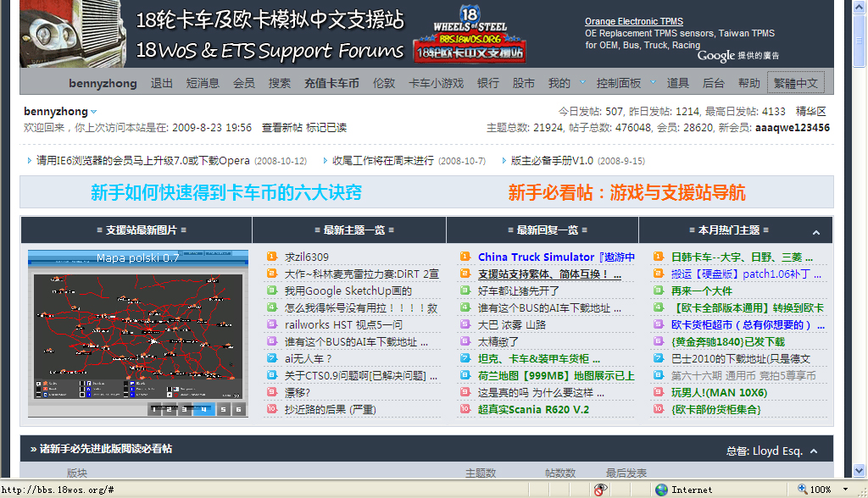The height and width of the screenshot is (498, 868).
Task: Select slide 4 in image slideshow
Action: (x=203, y=409)
